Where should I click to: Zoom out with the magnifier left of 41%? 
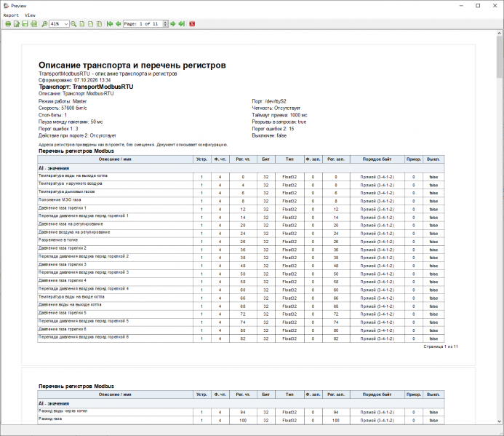[x=44, y=24]
